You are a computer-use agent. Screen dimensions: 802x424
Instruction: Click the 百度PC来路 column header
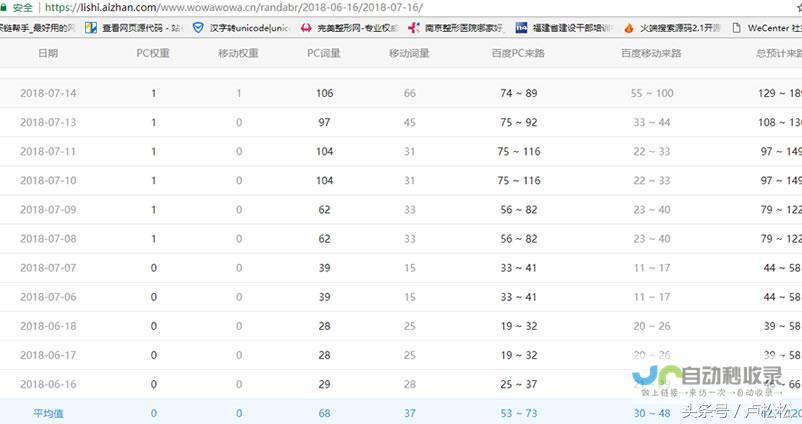coord(518,53)
